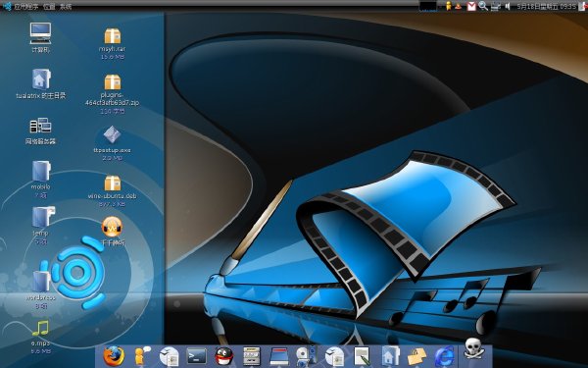Click the orange cone tray icon

pyautogui.click(x=458, y=7)
